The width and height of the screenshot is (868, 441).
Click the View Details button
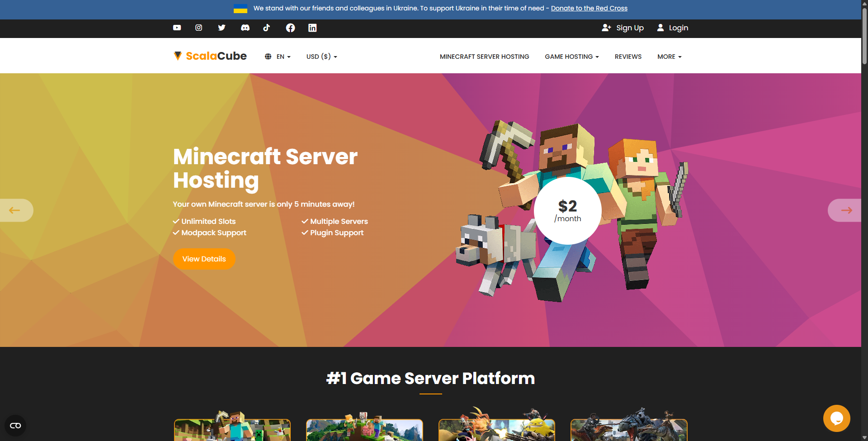[204, 259]
